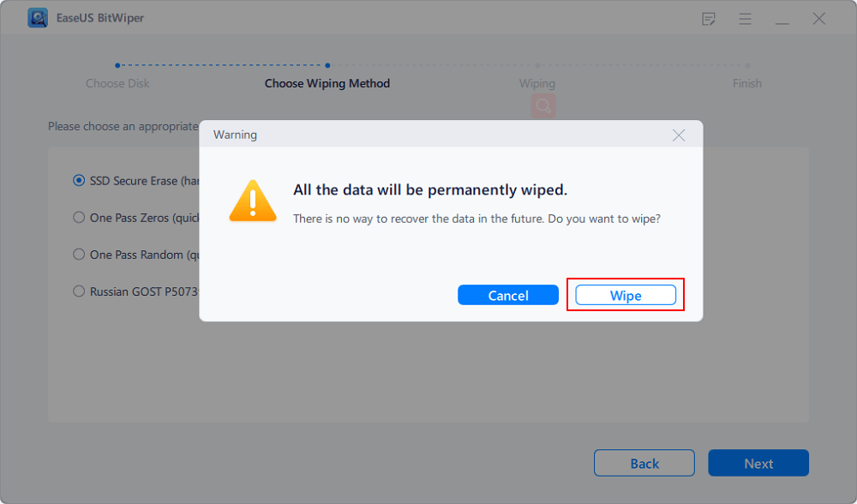Minimize the BitWiper window
Viewport: 857px width, 504px height.
coord(782,19)
